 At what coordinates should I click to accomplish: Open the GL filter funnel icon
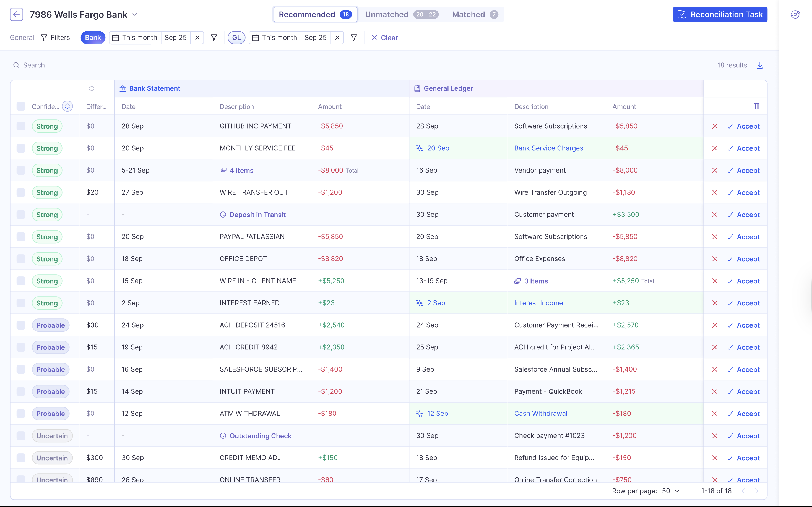(x=353, y=38)
